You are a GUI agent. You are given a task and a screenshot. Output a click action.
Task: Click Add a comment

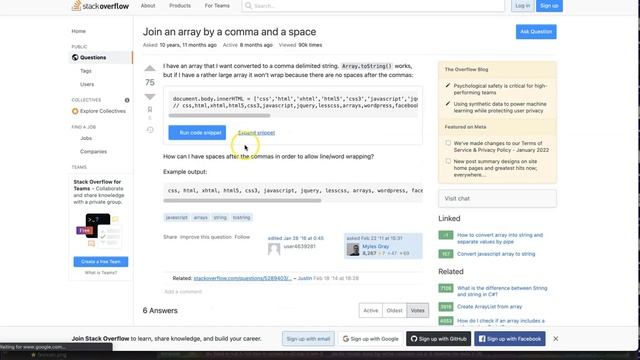[183, 291]
